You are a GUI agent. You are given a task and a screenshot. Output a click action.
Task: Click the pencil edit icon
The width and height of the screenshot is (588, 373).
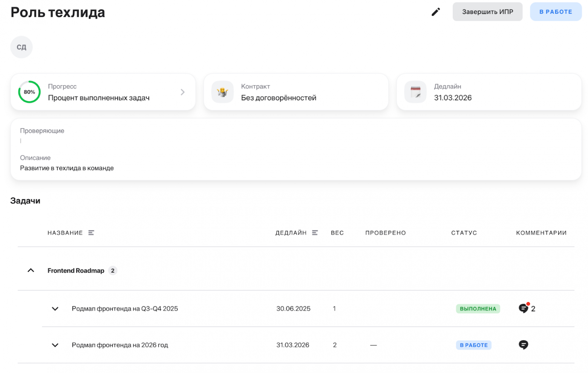(x=435, y=12)
